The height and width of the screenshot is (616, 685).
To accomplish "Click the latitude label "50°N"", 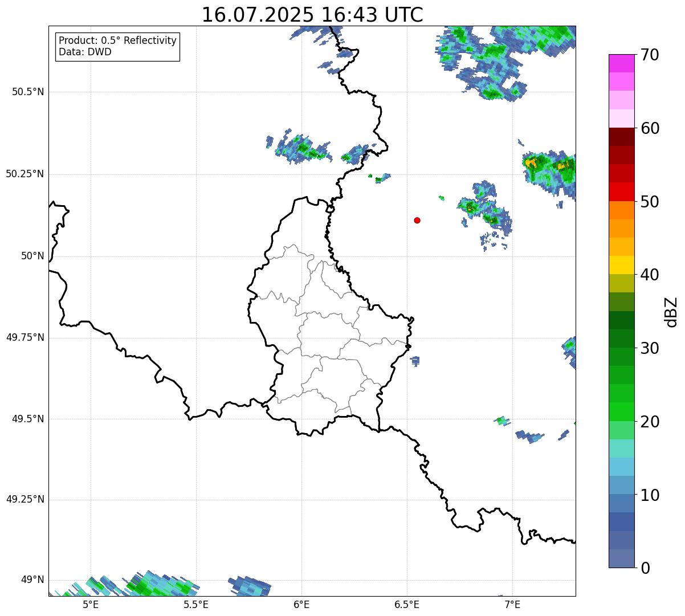I will [32, 256].
